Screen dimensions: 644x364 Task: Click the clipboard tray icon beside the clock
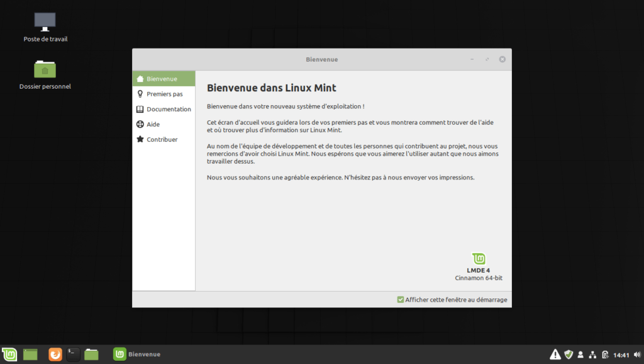pos(605,355)
